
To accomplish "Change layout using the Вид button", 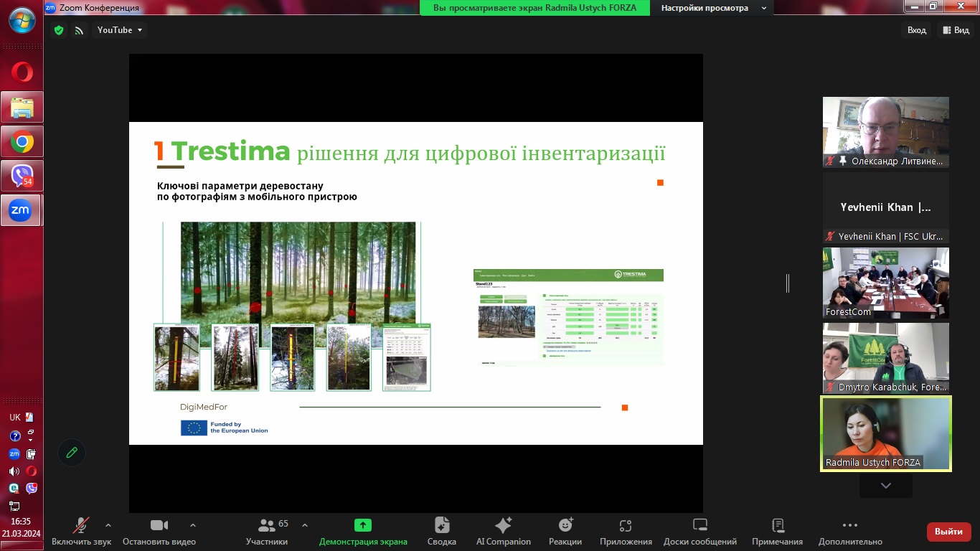I will (956, 30).
